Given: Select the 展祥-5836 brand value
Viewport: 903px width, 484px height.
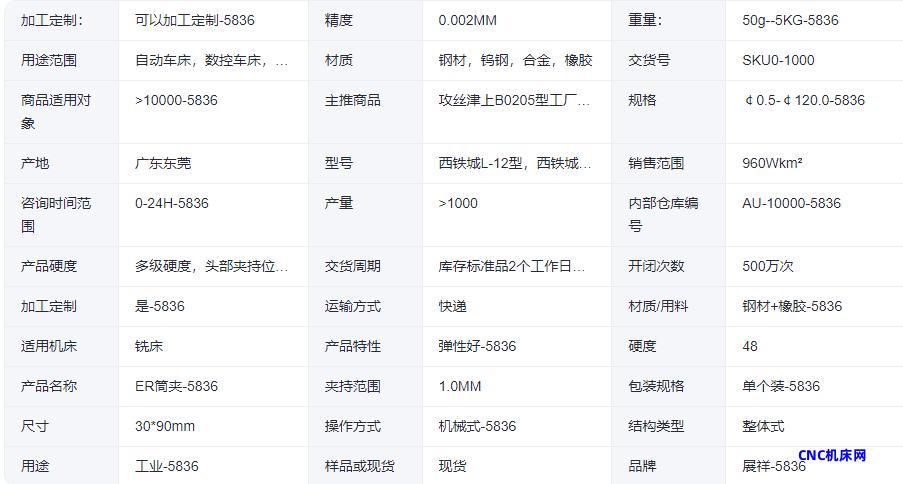Looking at the screenshot, I should coord(773,466).
